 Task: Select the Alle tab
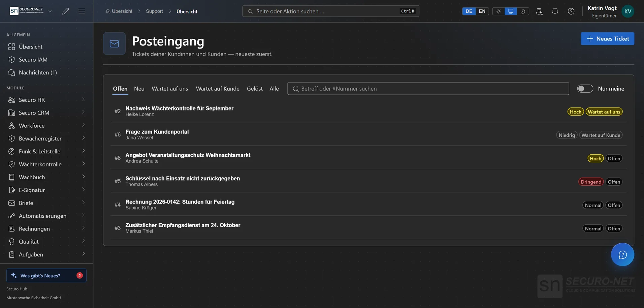(x=274, y=89)
